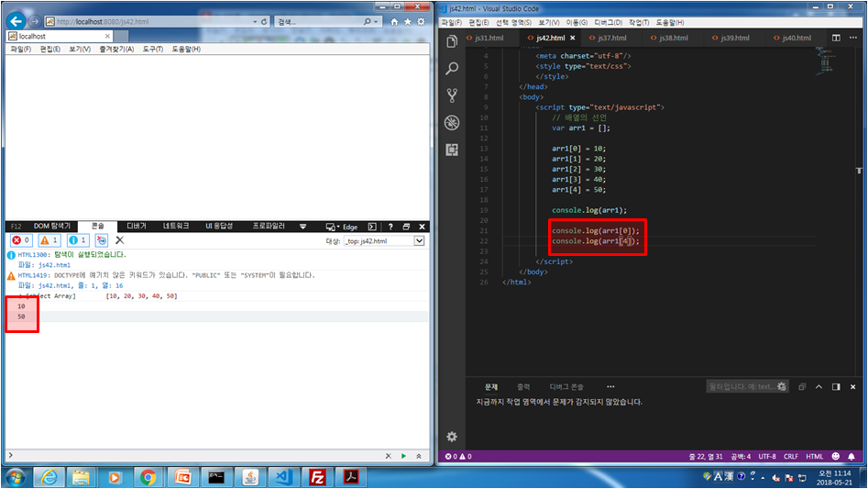Toggle console pane icon in F12 toolbar
The image size is (868, 489).
372,227
